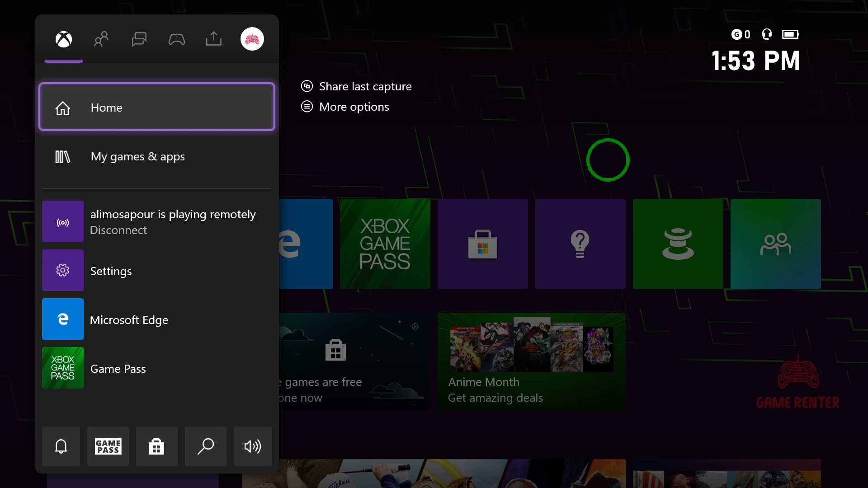Open the Search magnifier

pos(206,446)
